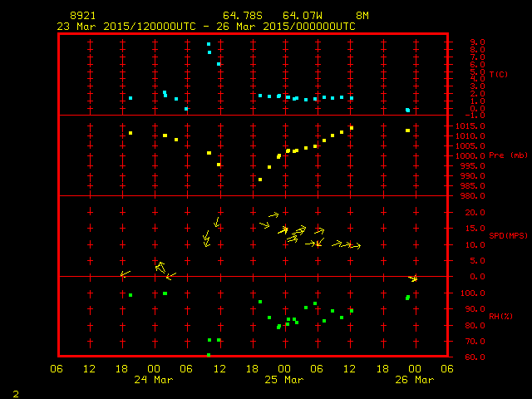The height and width of the screenshot is (399, 532).
Task: Click the 26 Mar date label
Action: [414, 379]
